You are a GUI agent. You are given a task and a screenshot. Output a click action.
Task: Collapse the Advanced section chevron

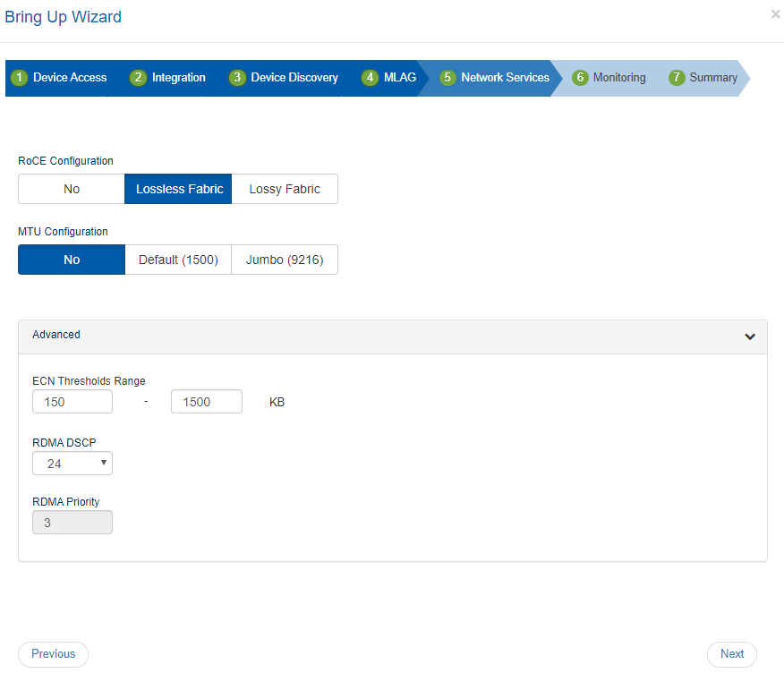point(750,336)
